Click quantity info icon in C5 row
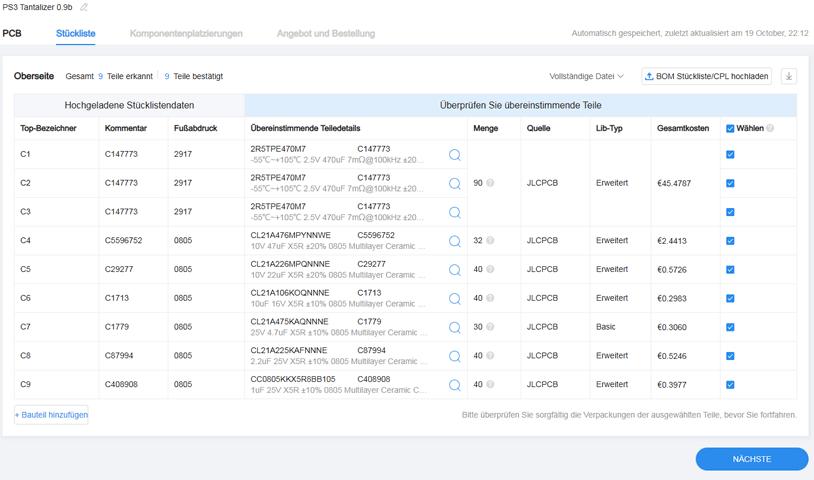814x480 pixels. click(491, 270)
